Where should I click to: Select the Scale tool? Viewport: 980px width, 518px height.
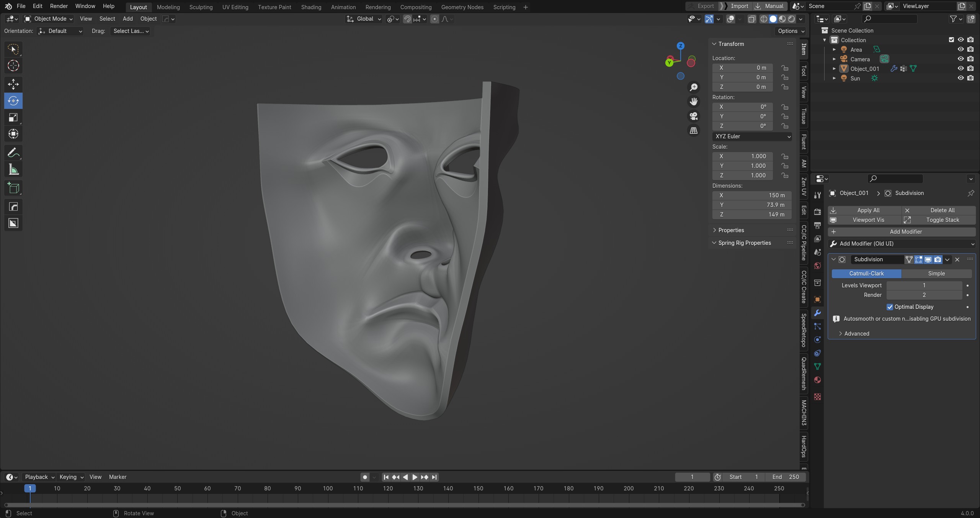click(x=13, y=117)
